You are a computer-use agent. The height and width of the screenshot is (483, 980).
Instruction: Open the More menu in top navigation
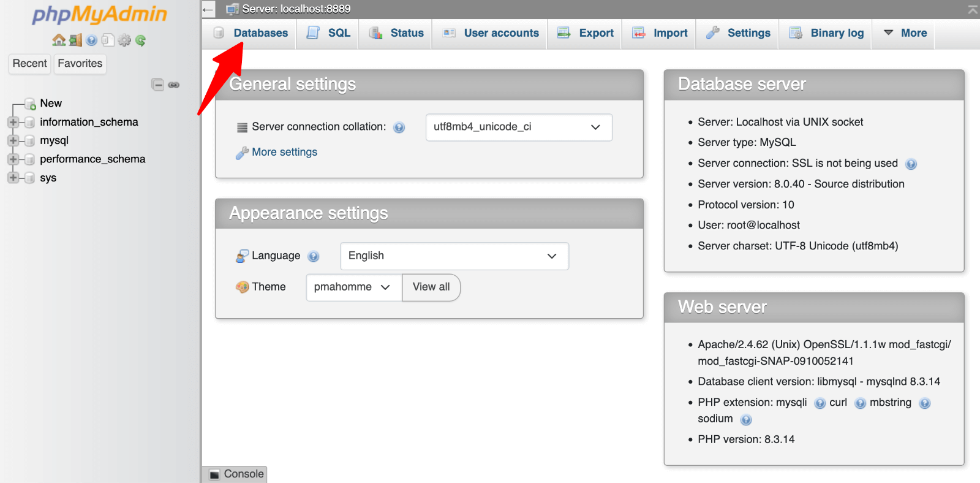[x=905, y=33]
